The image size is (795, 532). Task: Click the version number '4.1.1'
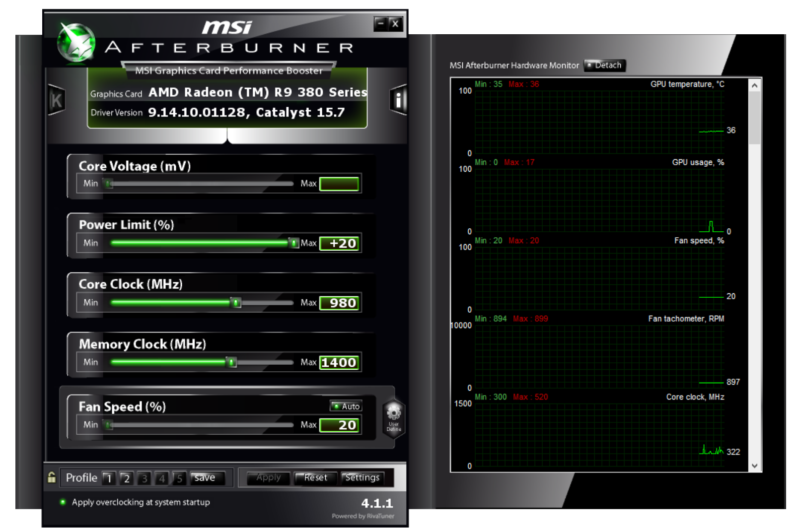coord(377,503)
